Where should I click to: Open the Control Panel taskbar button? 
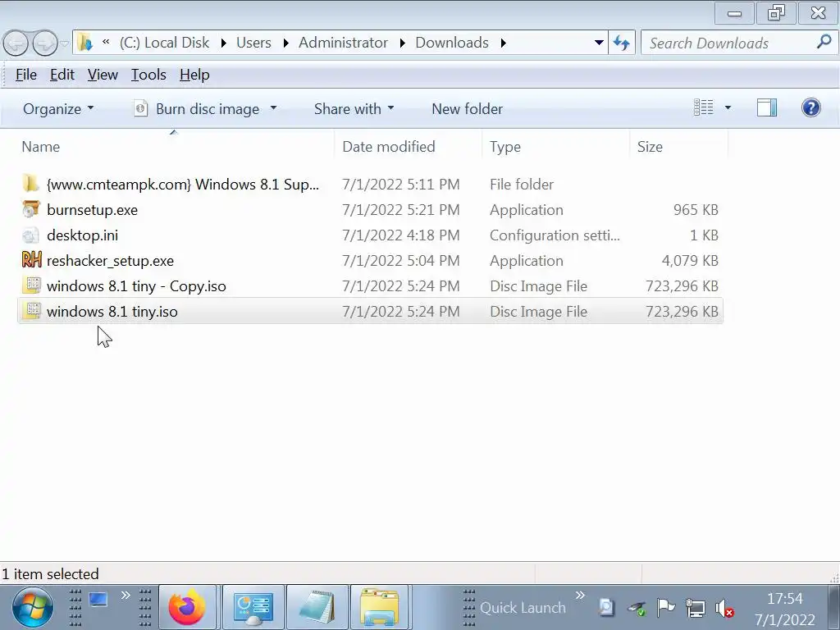point(253,608)
